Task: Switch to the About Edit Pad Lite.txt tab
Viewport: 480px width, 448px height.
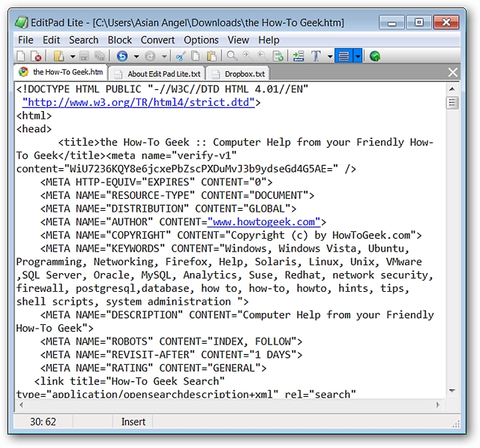Action: (163, 74)
